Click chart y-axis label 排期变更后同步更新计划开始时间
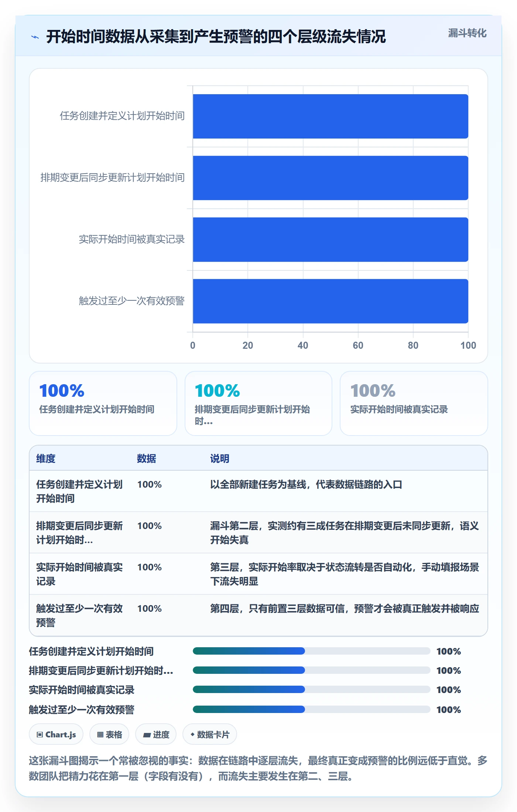 point(113,178)
